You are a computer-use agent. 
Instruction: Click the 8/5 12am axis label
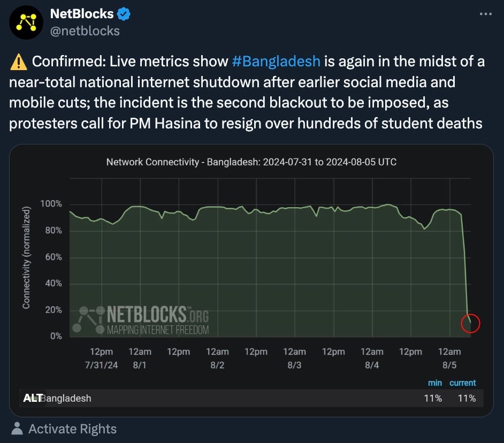(449, 358)
